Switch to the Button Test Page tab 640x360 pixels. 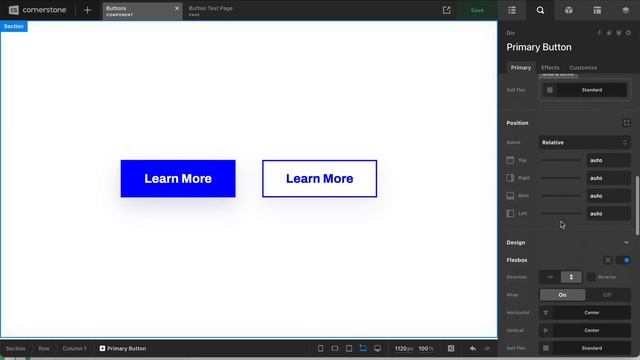pos(211,11)
